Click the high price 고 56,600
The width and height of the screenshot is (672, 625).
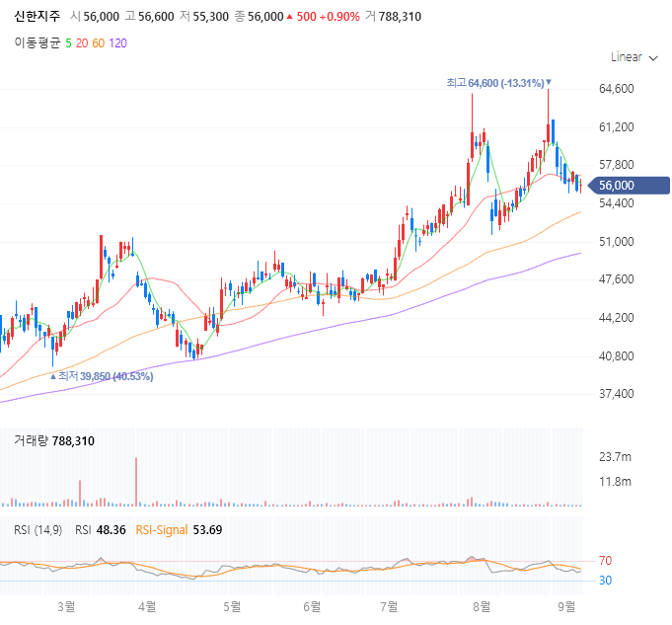[x=150, y=17]
